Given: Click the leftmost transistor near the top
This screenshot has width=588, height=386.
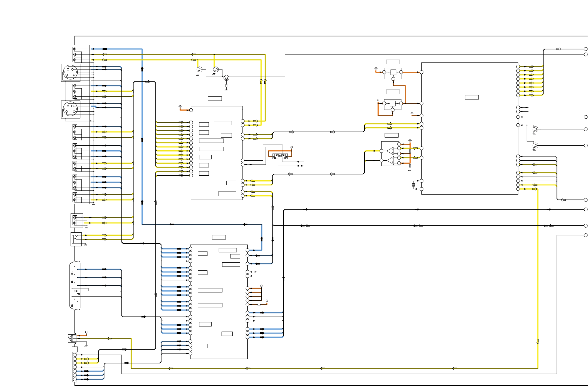Looking at the screenshot, I should click(199, 69).
